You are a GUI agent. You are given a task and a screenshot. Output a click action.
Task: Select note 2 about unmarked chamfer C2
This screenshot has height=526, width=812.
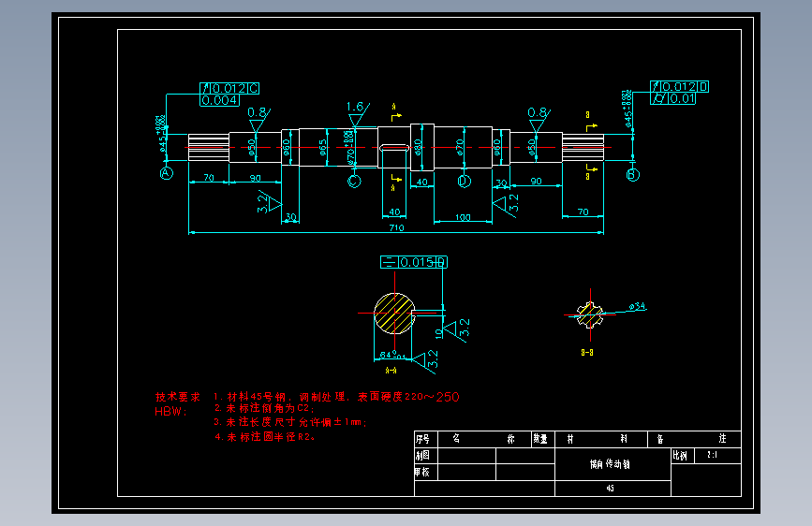(264, 408)
